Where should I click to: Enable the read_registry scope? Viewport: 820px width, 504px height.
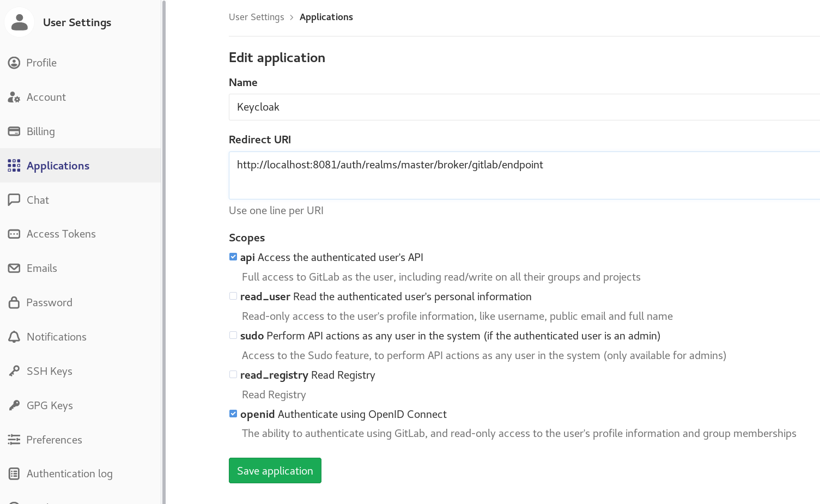click(x=233, y=374)
